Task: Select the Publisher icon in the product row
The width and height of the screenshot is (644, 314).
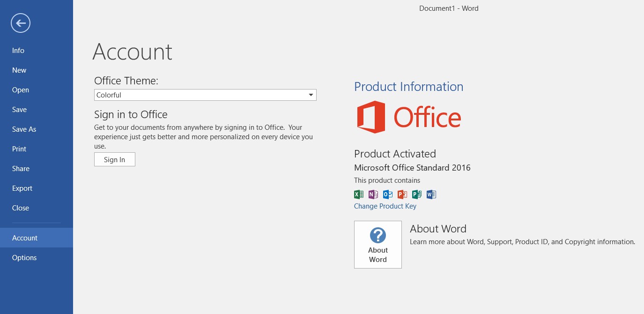Action: point(416,194)
